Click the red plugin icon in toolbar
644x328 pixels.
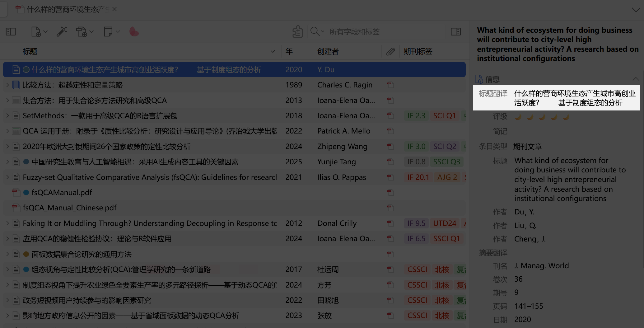pyautogui.click(x=134, y=32)
